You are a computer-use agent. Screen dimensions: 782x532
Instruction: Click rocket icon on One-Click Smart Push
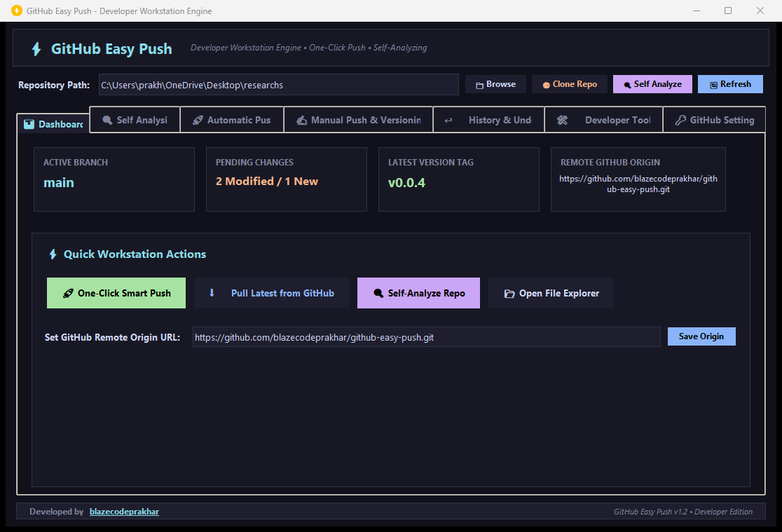coord(68,294)
